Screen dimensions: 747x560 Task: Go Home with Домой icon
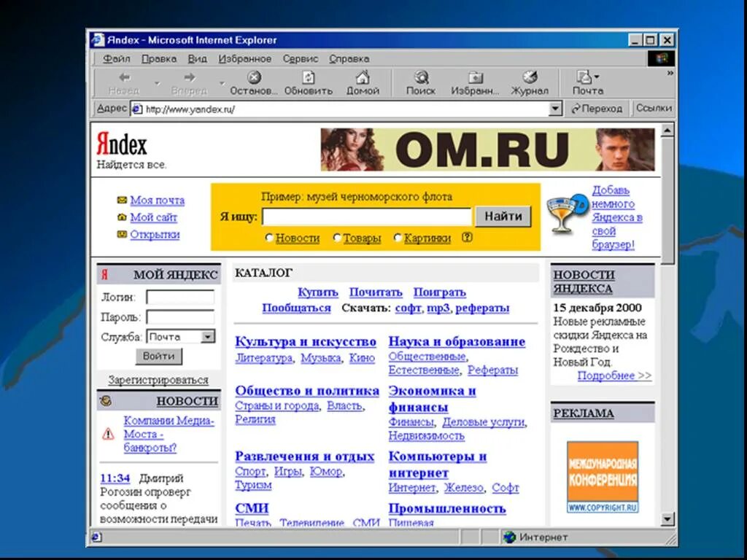(363, 77)
